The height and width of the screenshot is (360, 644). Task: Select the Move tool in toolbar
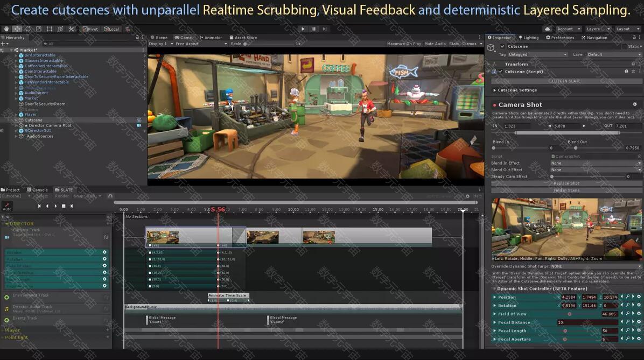coord(17,29)
